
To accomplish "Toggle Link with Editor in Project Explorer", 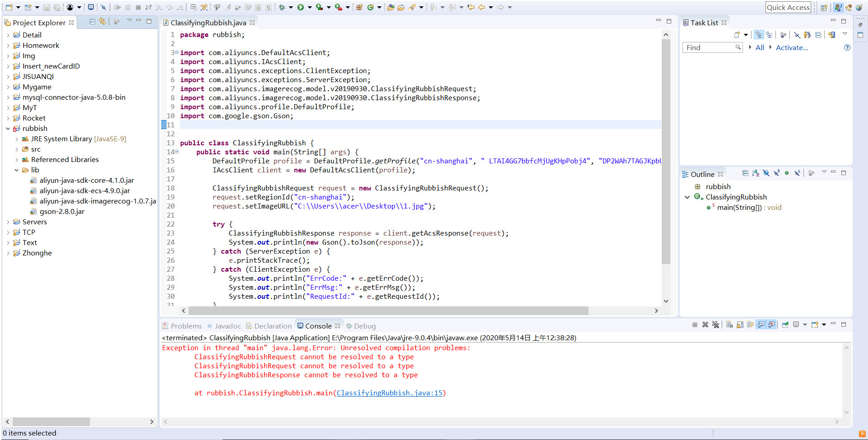I will 103,21.
